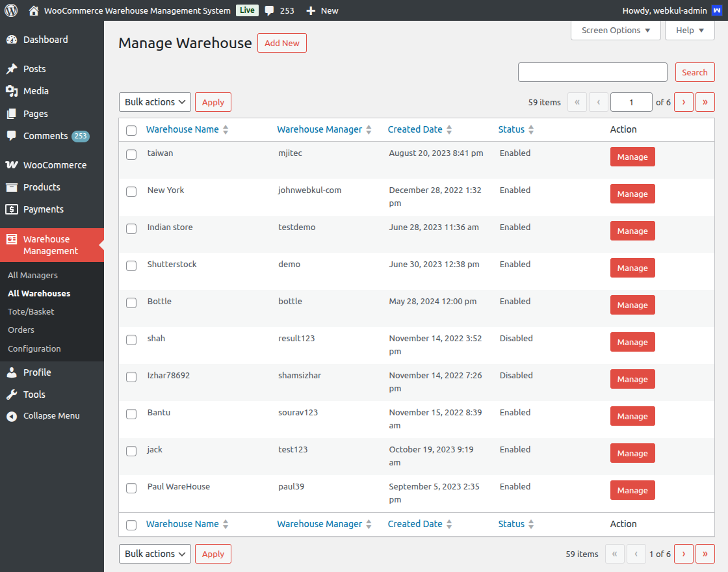Open All Warehouses submenu item
Viewport: 728px width, 572px height.
coord(39,293)
